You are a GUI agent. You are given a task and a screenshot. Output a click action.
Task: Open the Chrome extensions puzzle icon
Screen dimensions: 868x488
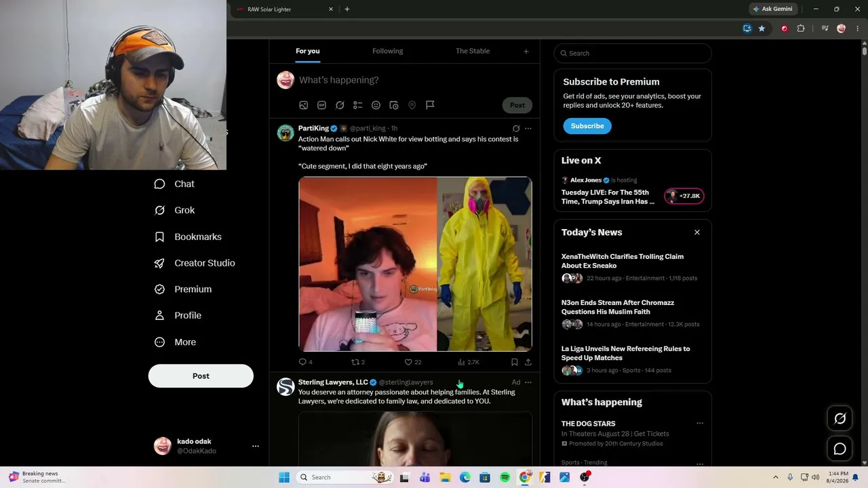(801, 28)
